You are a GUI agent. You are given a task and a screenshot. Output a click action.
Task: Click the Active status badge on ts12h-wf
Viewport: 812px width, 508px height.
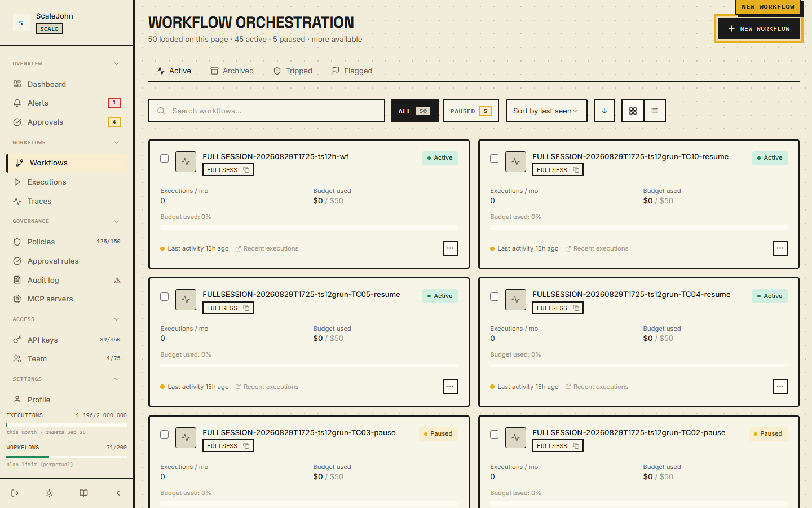click(x=440, y=158)
